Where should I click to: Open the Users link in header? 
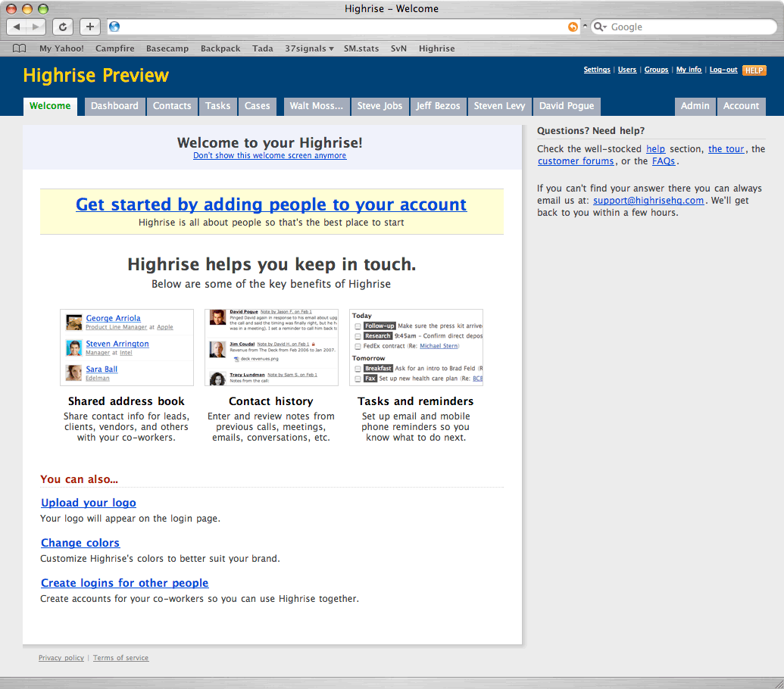coord(627,70)
